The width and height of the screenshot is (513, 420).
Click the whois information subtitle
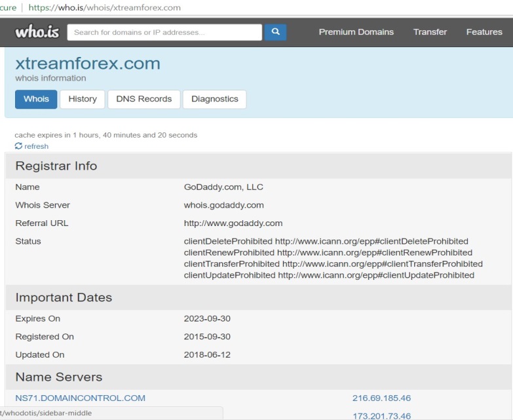(50, 78)
